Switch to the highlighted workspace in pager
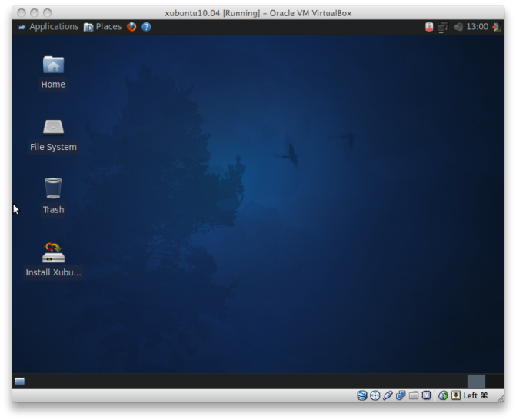This screenshot has width=516, height=420. point(476,382)
